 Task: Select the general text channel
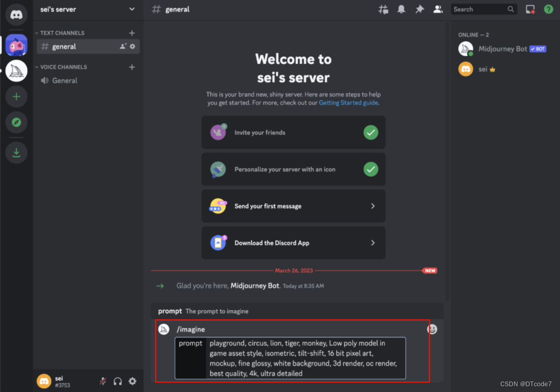[x=88, y=46]
